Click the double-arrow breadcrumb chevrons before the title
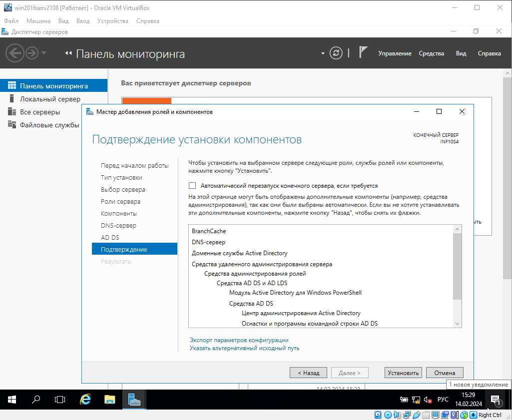The height and width of the screenshot is (420, 512). [68, 53]
